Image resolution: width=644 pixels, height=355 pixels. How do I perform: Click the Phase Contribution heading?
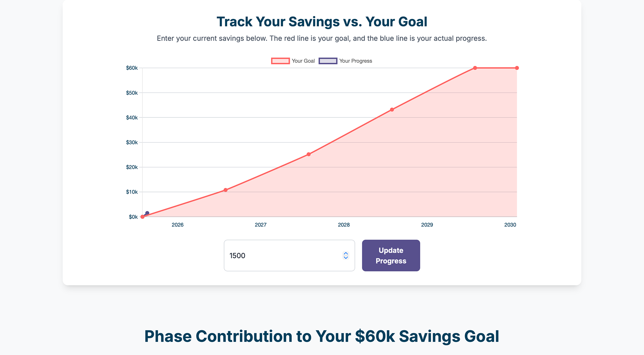(x=322, y=336)
